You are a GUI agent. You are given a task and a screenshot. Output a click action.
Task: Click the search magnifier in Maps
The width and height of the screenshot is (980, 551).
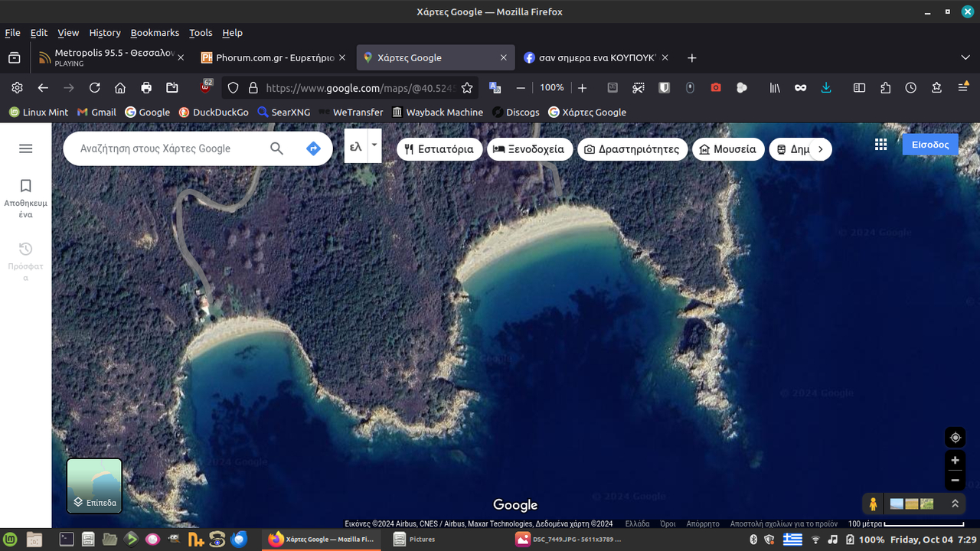[277, 148]
